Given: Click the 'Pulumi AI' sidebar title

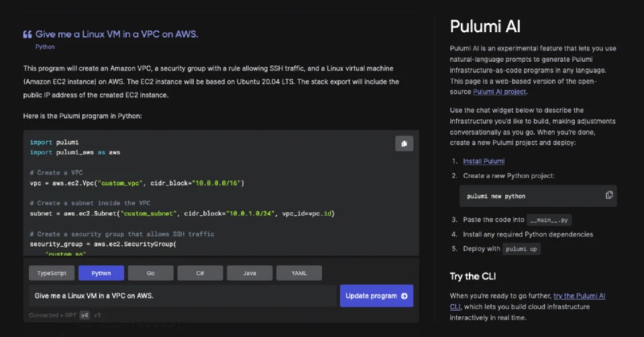Looking at the screenshot, I should 485,26.
